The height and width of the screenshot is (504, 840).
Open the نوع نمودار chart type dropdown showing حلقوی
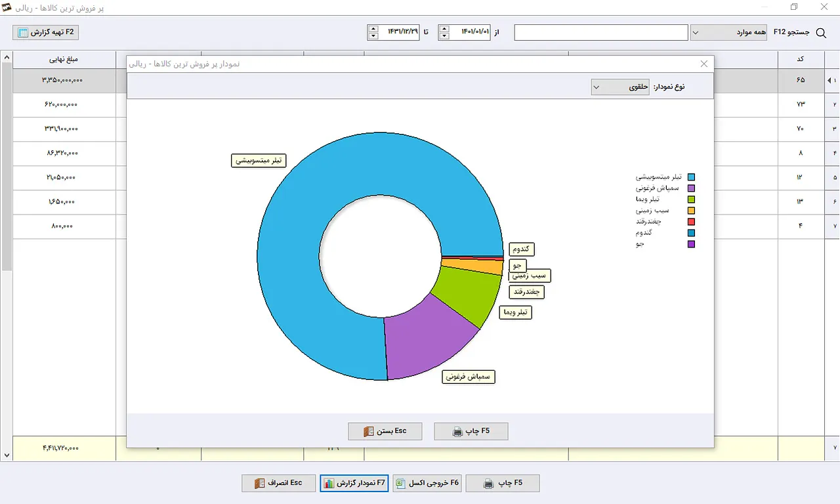[x=620, y=87]
